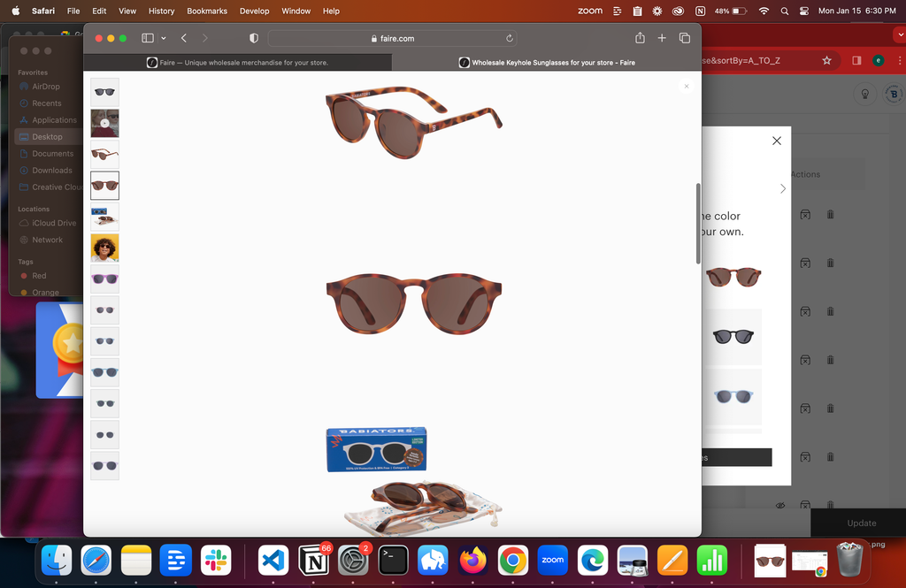Show all tabs via the tab overview icon
This screenshot has width=906, height=588.
685,38
